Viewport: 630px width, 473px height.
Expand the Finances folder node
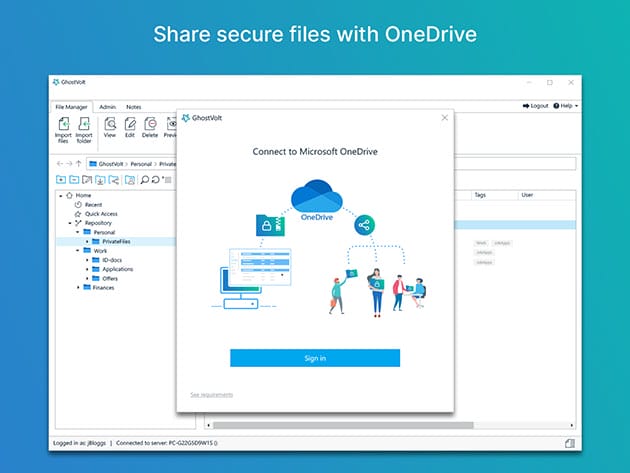coord(79,287)
